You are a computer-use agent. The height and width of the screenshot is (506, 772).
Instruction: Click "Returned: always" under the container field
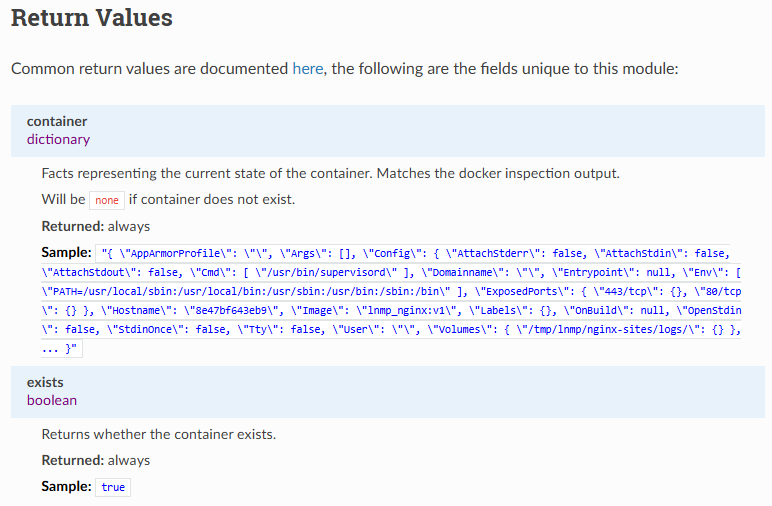pyautogui.click(x=95, y=226)
